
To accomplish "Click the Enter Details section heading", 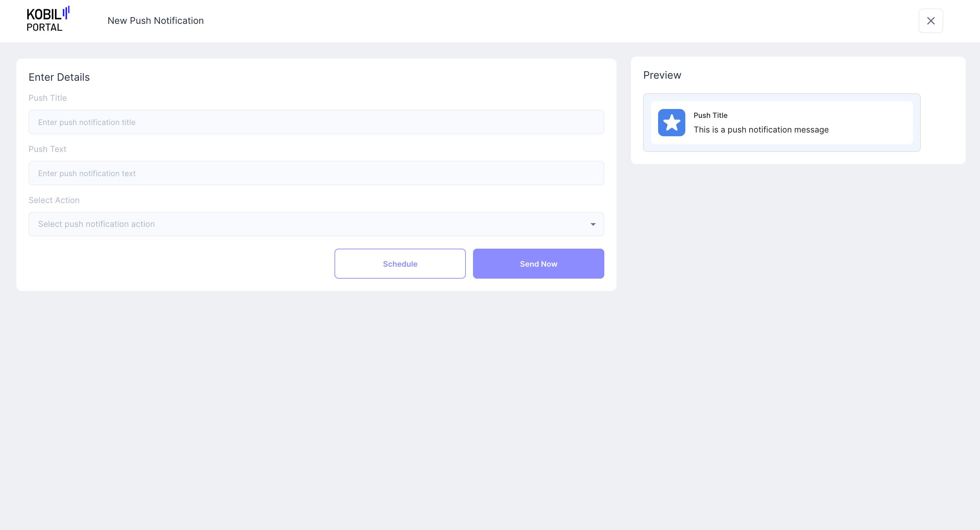I will click(x=59, y=77).
